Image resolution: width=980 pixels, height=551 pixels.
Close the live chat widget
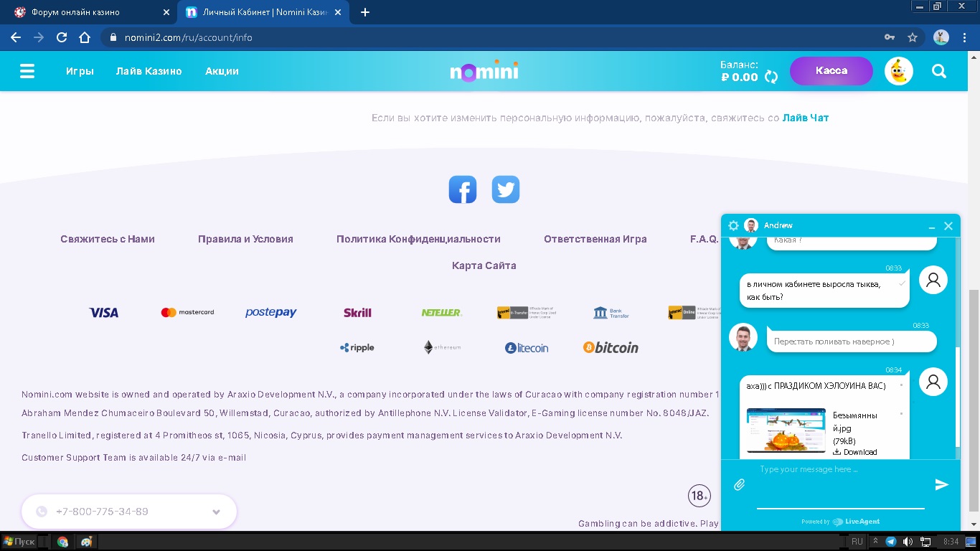[x=948, y=226]
